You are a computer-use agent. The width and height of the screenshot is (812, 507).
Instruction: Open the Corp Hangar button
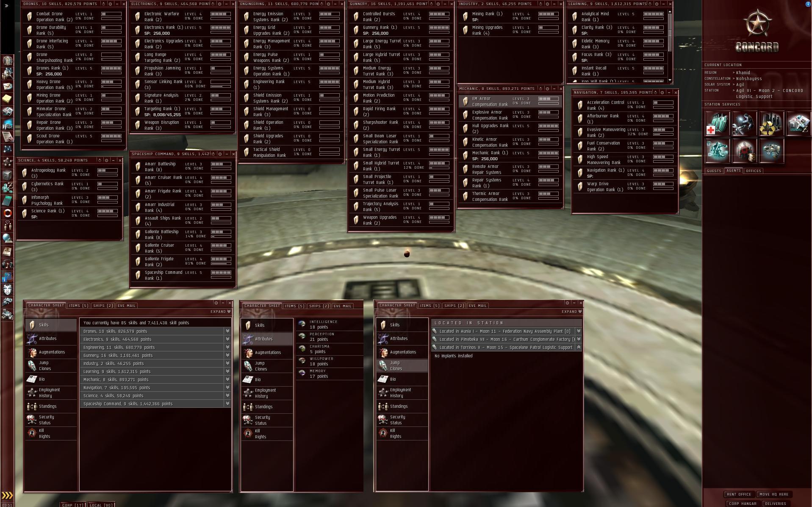point(743,504)
